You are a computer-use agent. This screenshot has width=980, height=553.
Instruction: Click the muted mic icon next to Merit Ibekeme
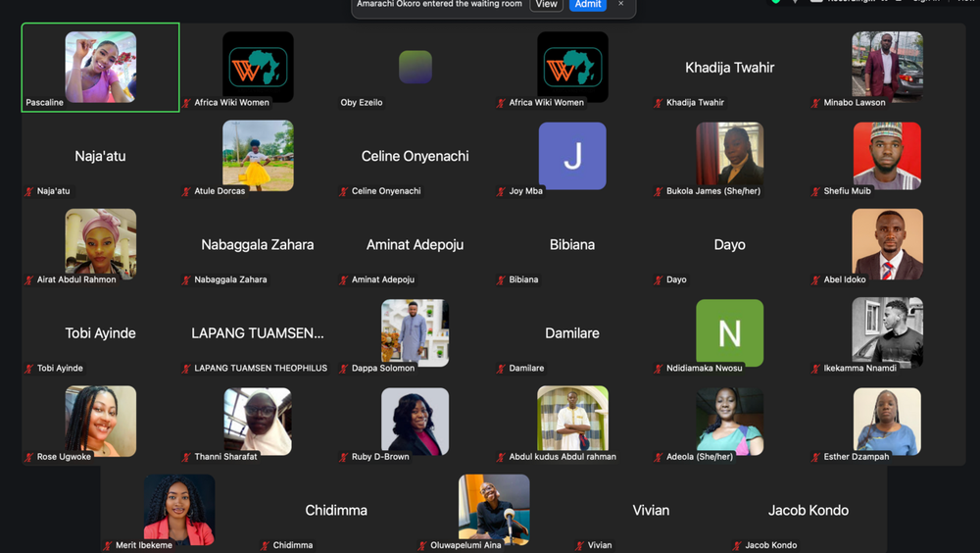[108, 545]
